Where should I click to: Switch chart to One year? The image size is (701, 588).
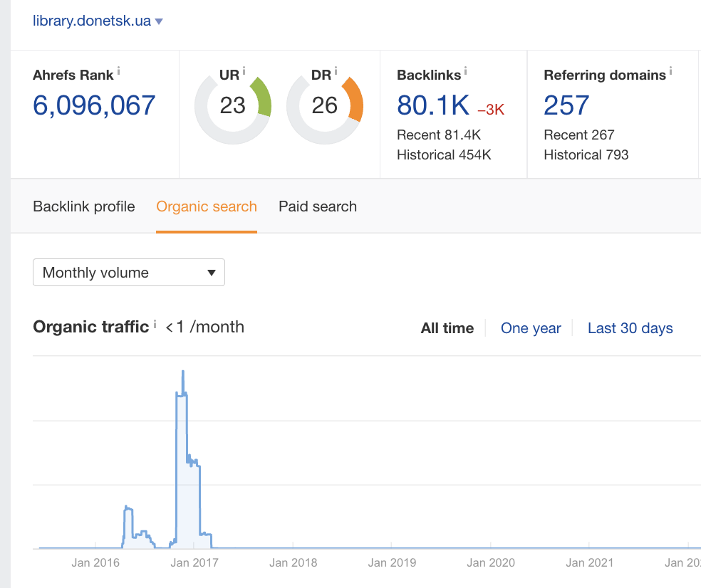[x=531, y=328]
